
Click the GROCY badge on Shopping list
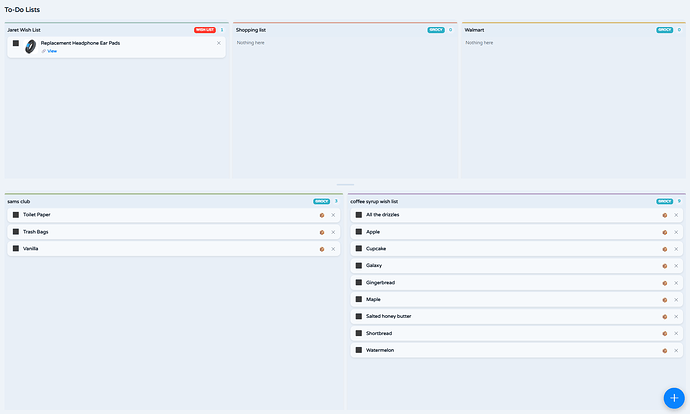coord(436,30)
